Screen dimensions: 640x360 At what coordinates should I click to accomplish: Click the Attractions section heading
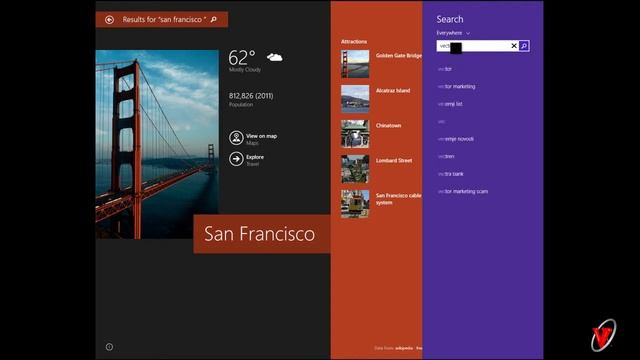pos(354,42)
